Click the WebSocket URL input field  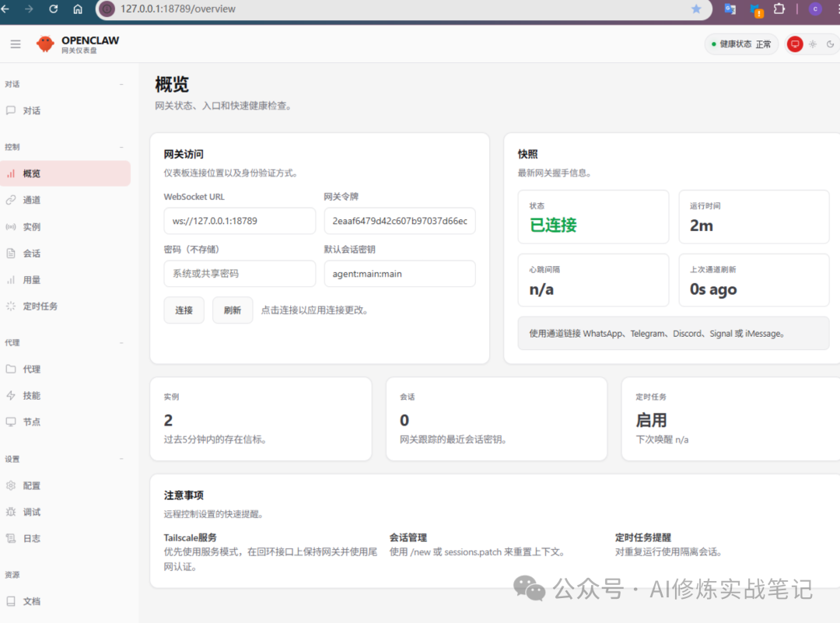coord(239,221)
